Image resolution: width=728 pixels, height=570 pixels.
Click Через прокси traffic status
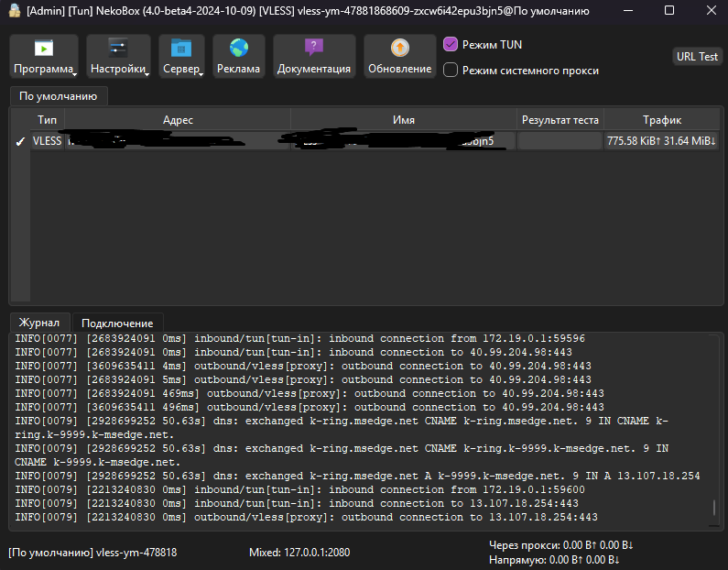(x=560, y=545)
